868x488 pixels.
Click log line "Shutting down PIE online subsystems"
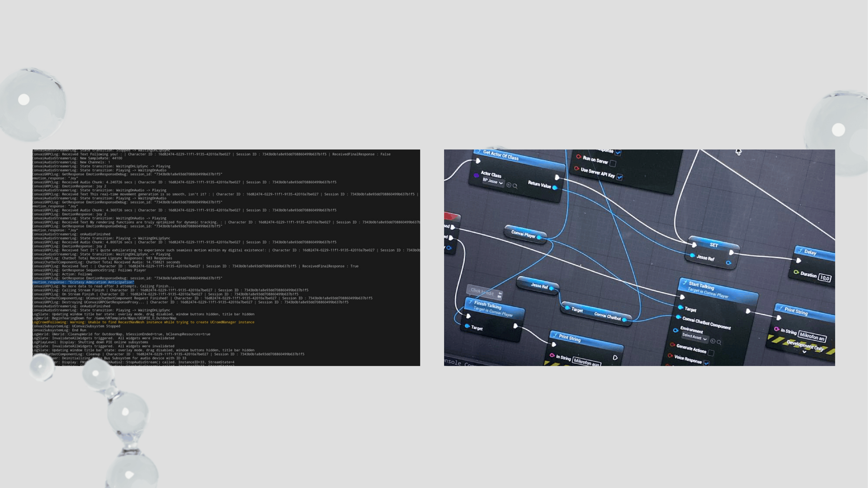(x=90, y=342)
